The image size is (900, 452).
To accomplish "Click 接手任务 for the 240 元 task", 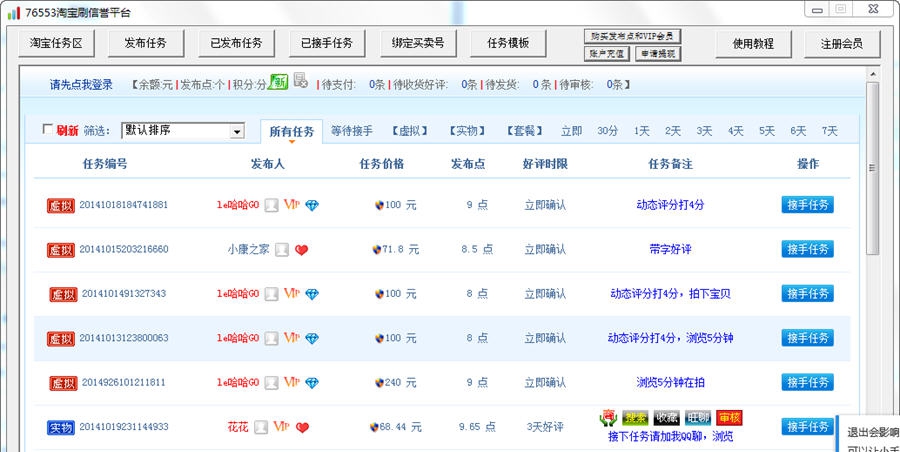I will pyautogui.click(x=808, y=383).
